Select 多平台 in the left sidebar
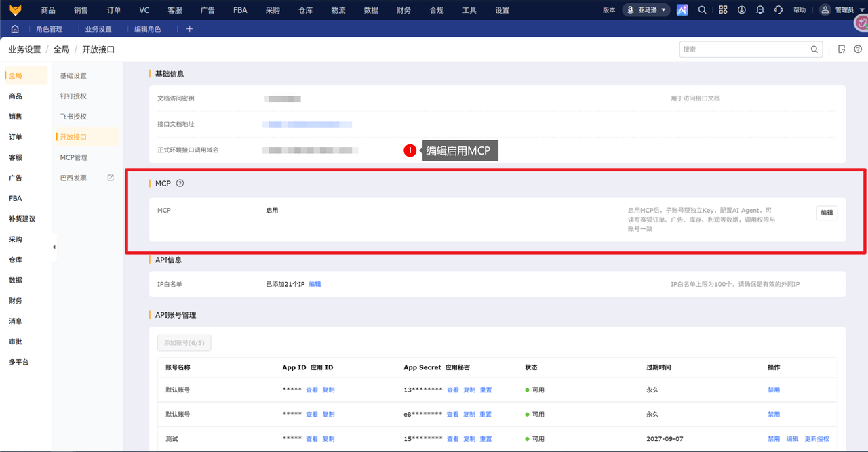The width and height of the screenshot is (868, 452). (19, 362)
